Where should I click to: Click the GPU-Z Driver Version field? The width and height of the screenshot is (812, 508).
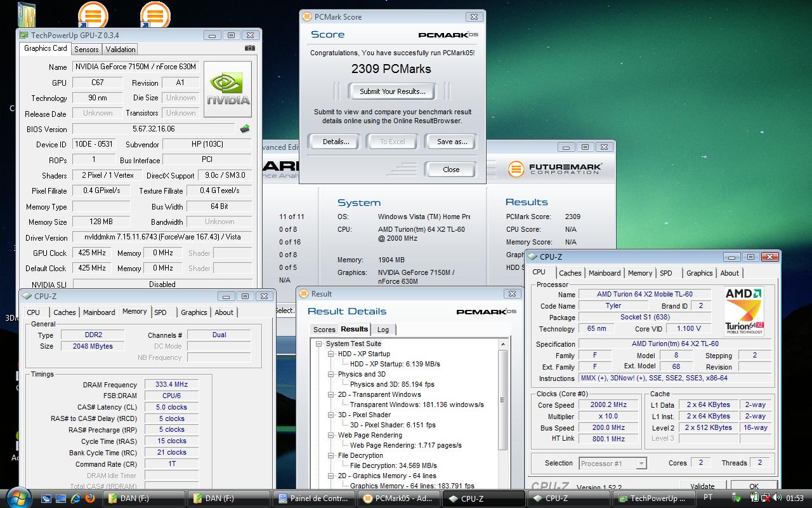click(x=162, y=237)
